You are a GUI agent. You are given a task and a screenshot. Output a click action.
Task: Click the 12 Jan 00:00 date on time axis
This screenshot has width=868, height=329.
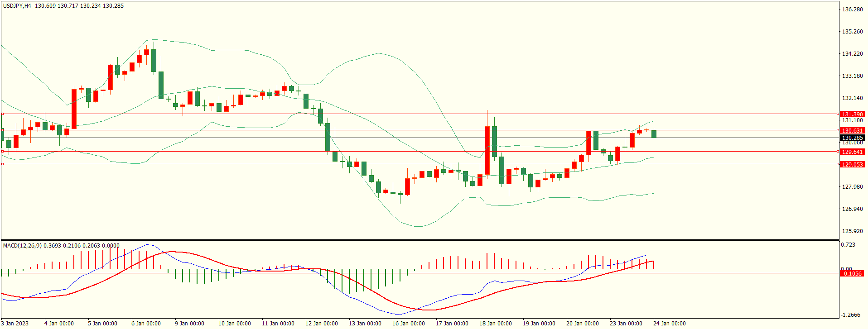[321, 324]
